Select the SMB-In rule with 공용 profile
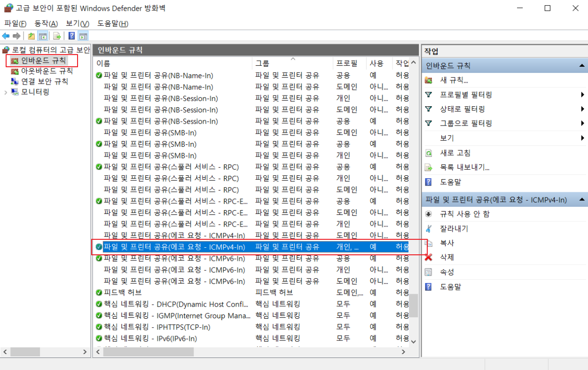This screenshot has width=588, height=370. [x=251, y=144]
